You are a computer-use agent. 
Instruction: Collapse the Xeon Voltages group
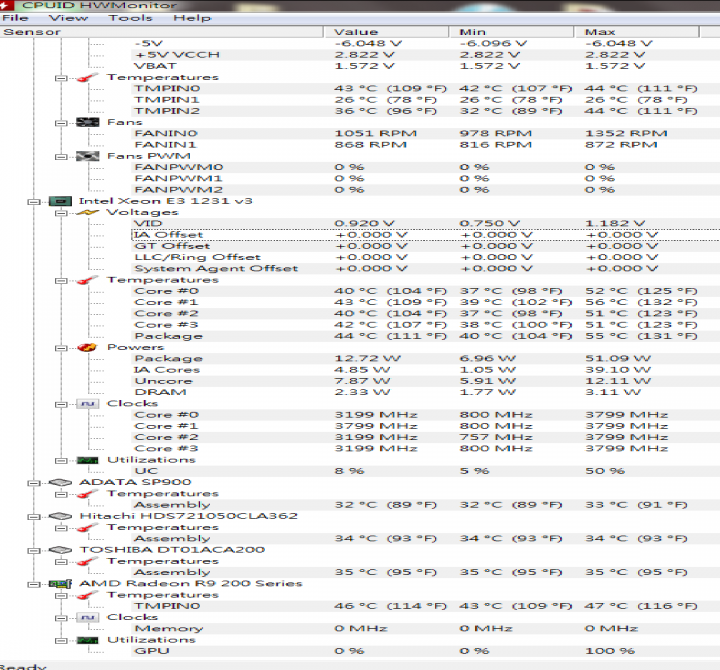point(61,213)
